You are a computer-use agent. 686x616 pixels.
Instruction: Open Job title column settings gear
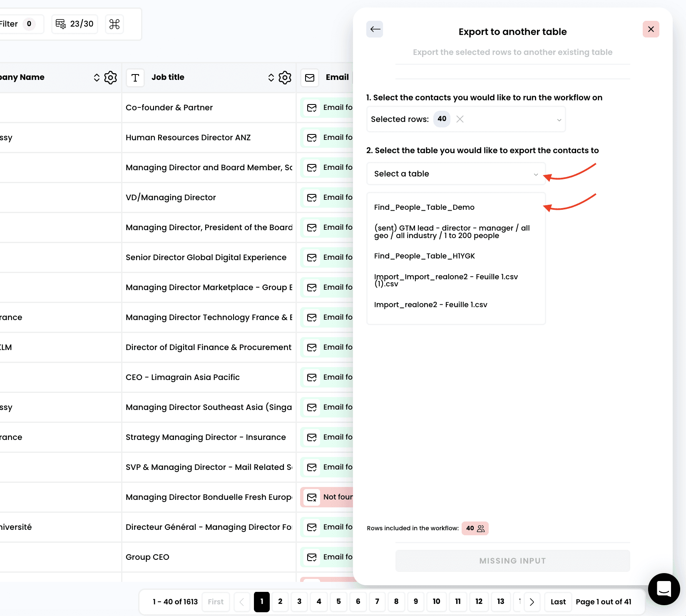coord(285,78)
